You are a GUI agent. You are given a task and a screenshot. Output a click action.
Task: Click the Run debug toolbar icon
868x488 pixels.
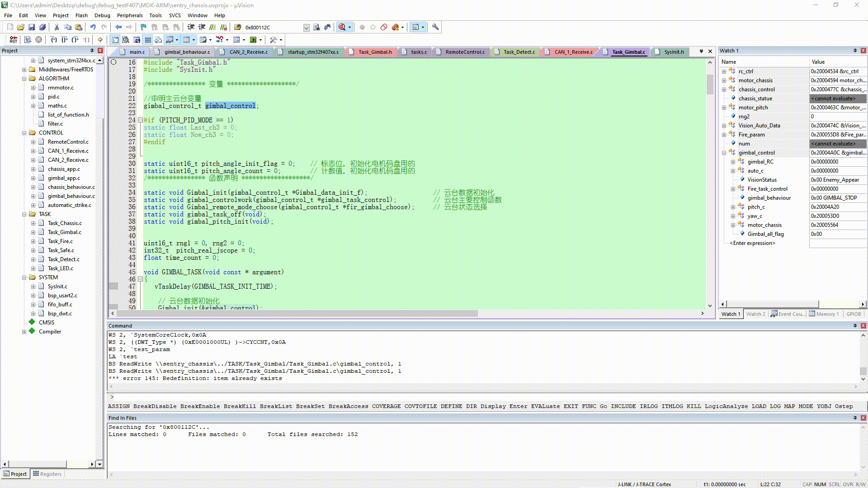(x=28, y=40)
